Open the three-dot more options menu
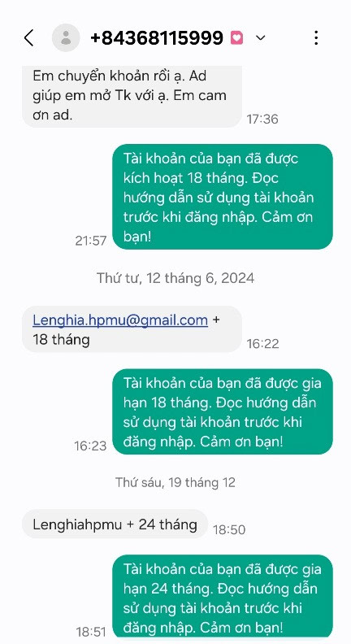The width and height of the screenshot is (351, 644). 316,37
